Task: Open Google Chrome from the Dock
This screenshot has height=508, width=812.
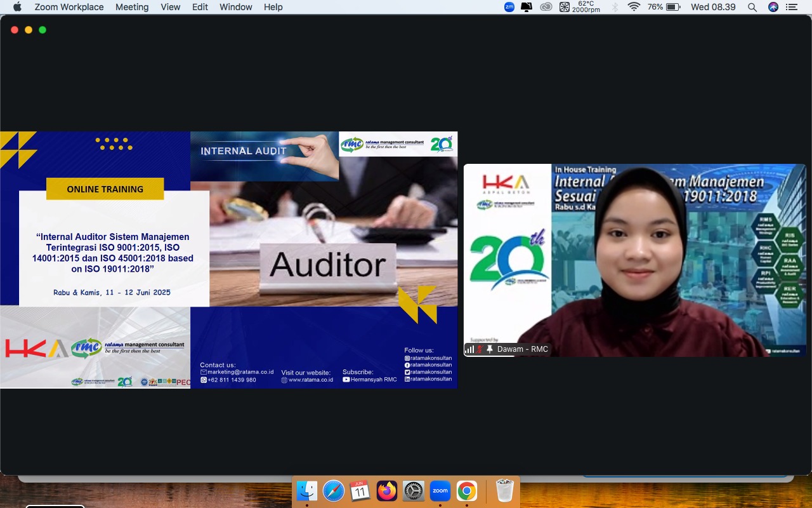Action: [x=466, y=491]
